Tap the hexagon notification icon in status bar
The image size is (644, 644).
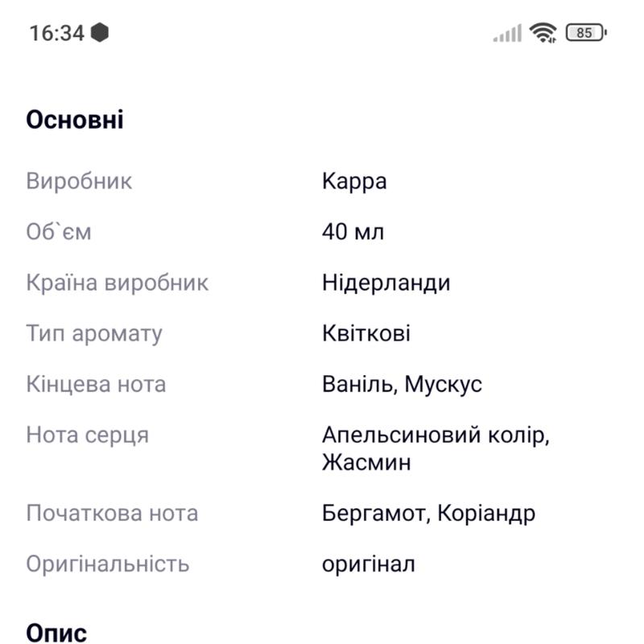pos(100,33)
